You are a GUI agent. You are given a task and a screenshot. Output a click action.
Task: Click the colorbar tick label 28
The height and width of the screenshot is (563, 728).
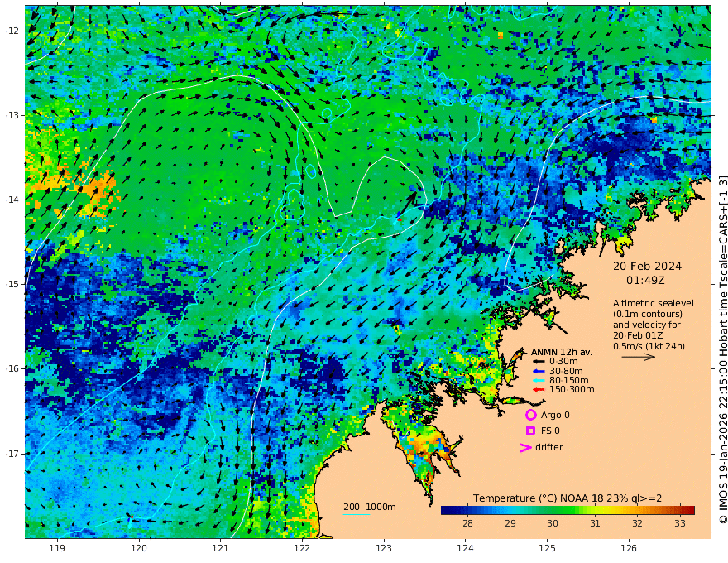click(x=467, y=523)
